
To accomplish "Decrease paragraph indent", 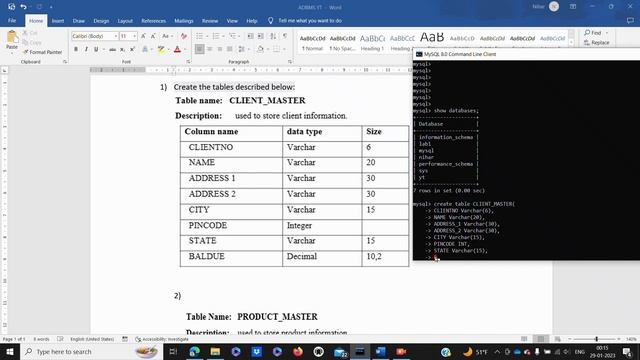I will pos(251,36).
